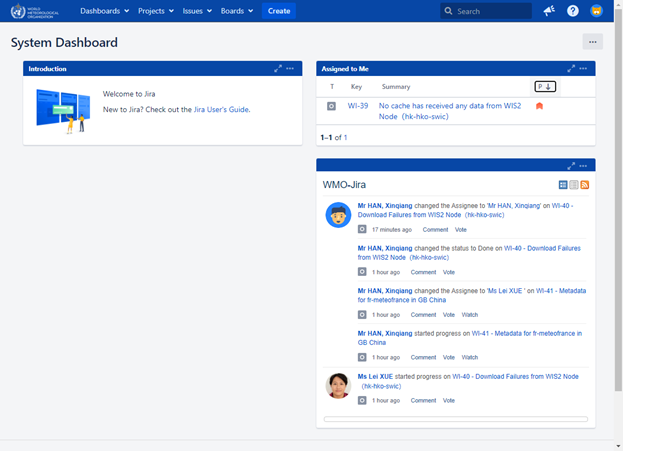Viewport: 647px width, 451px height.
Task: Open the WI-39 issue key link
Action: tap(358, 105)
